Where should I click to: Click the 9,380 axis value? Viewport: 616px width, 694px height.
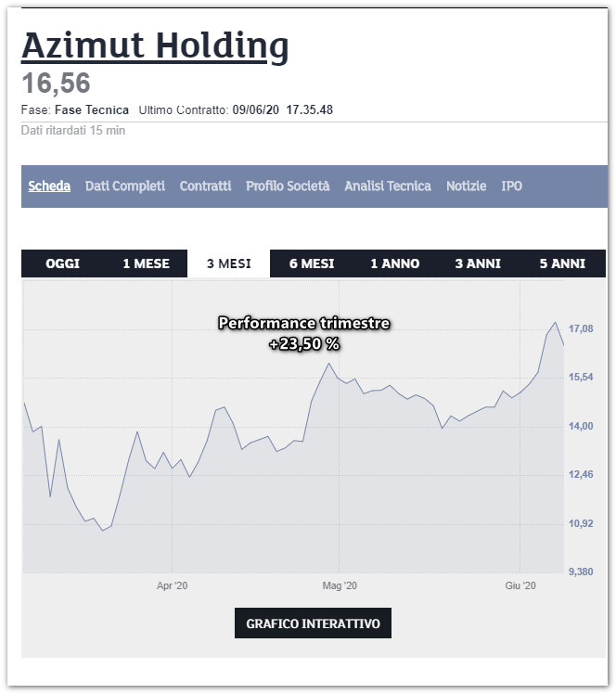(x=581, y=572)
